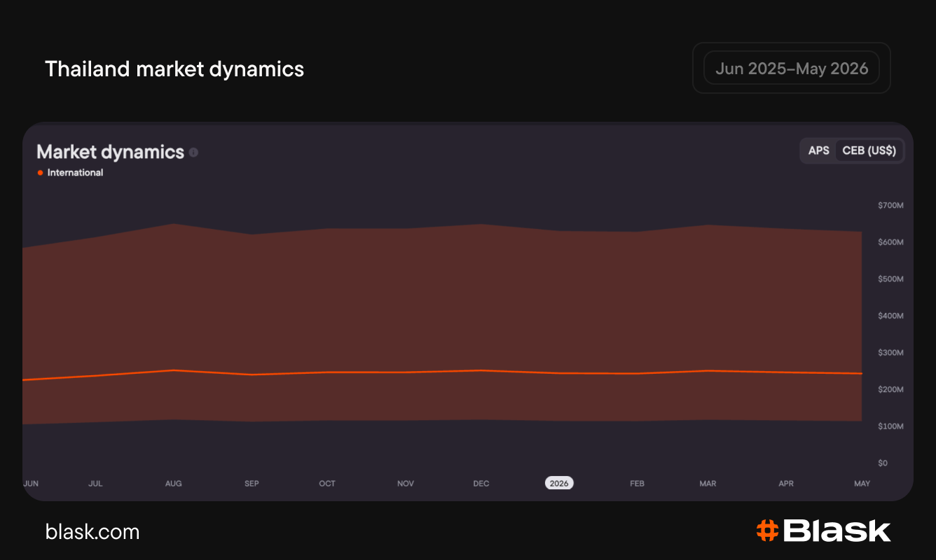Screen dimensions: 936x560
Task: Click the Blask wordmark text
Action: click(837, 531)
